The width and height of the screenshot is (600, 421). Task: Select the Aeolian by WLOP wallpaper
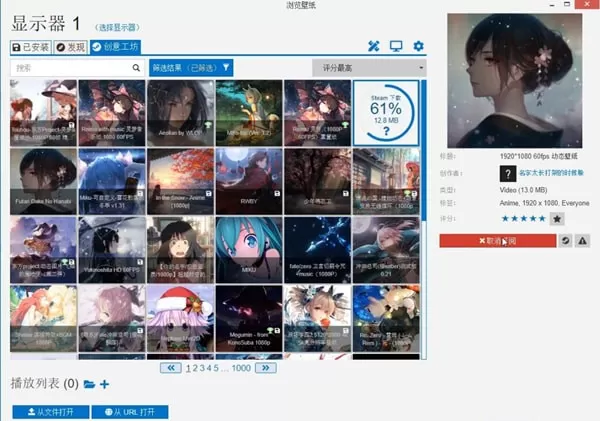click(x=180, y=113)
